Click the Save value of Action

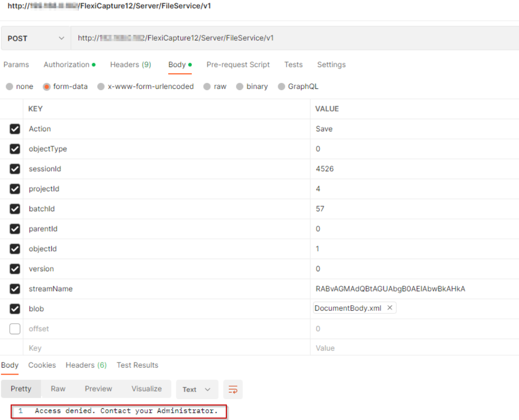click(x=324, y=129)
